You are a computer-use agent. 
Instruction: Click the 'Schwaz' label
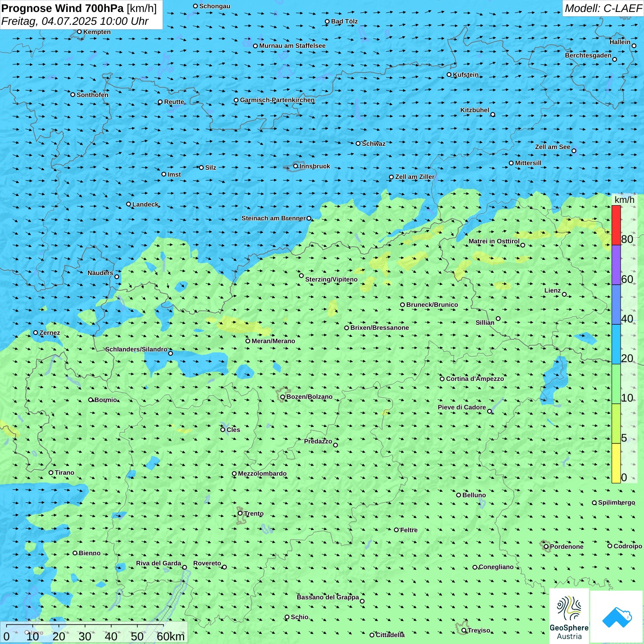[x=374, y=144]
